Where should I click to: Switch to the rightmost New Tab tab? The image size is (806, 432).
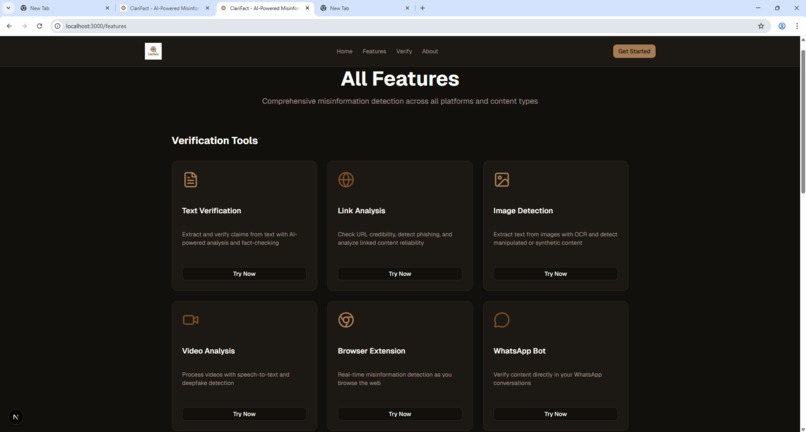(364, 8)
